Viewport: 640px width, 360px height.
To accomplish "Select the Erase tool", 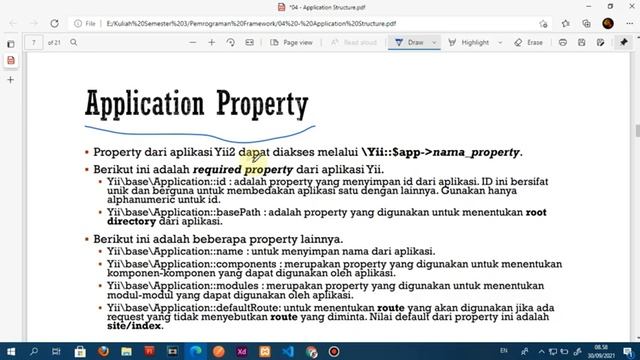I will click(x=529, y=42).
